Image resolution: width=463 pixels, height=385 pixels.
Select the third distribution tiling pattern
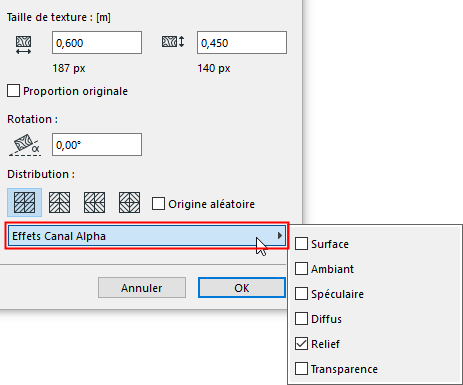coord(95,202)
